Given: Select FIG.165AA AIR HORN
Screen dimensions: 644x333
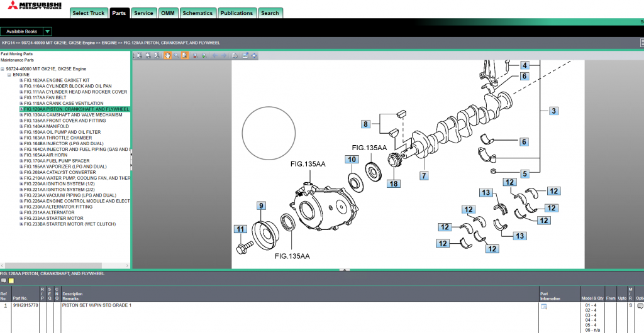Looking at the screenshot, I should pos(45,155).
